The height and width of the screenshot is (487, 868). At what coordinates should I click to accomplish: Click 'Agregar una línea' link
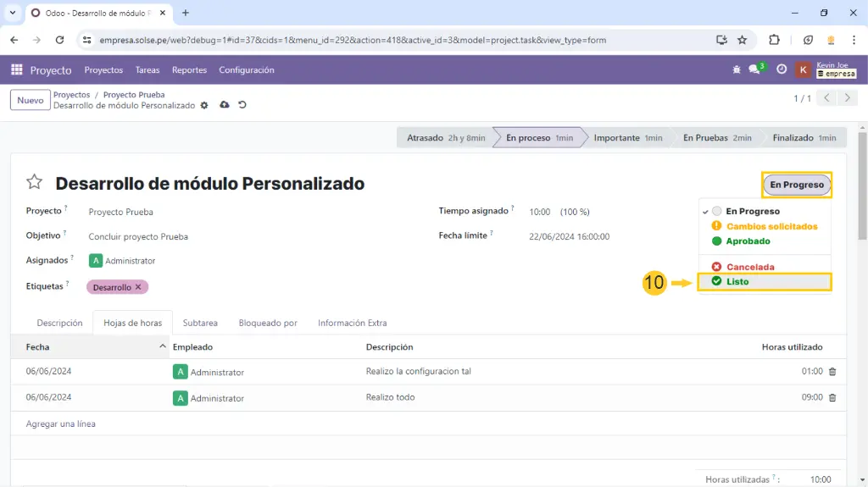tap(61, 423)
